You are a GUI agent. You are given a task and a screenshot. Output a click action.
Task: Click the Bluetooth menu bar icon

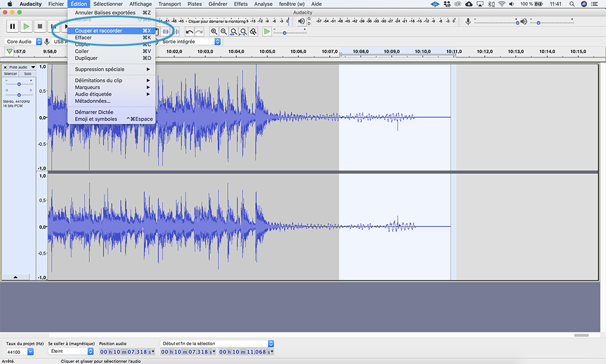point(491,4)
